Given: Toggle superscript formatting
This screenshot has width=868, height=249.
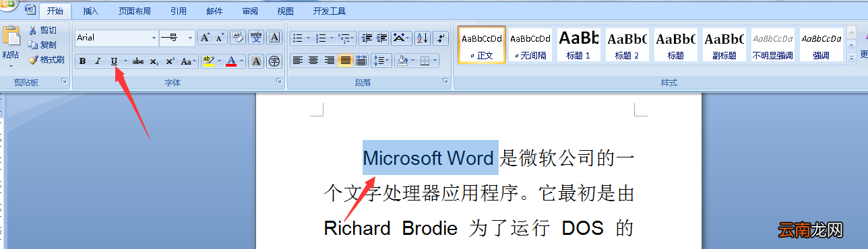Looking at the screenshot, I should (170, 61).
